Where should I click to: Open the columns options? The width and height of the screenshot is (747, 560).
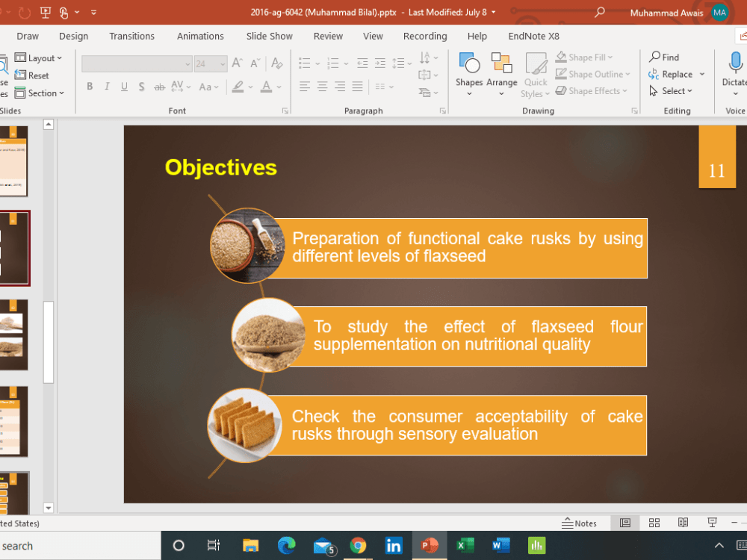[384, 87]
